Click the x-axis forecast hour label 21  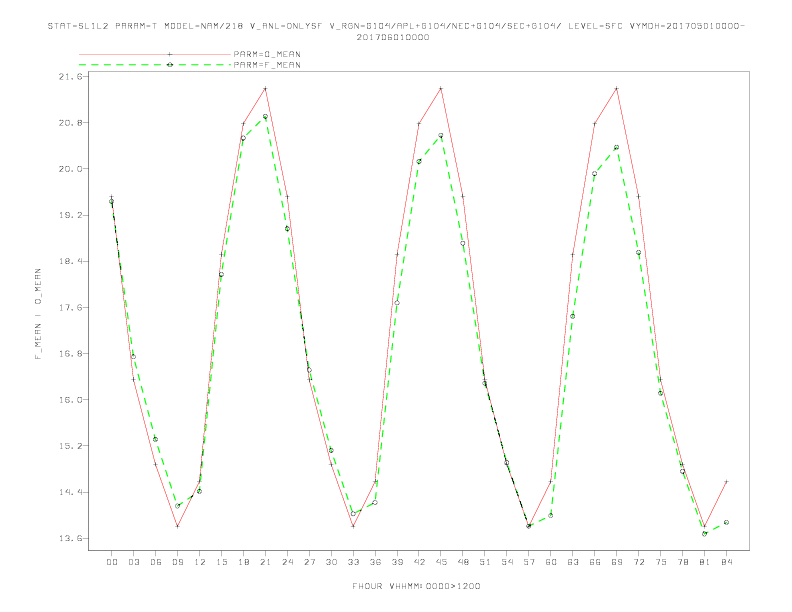click(x=265, y=562)
